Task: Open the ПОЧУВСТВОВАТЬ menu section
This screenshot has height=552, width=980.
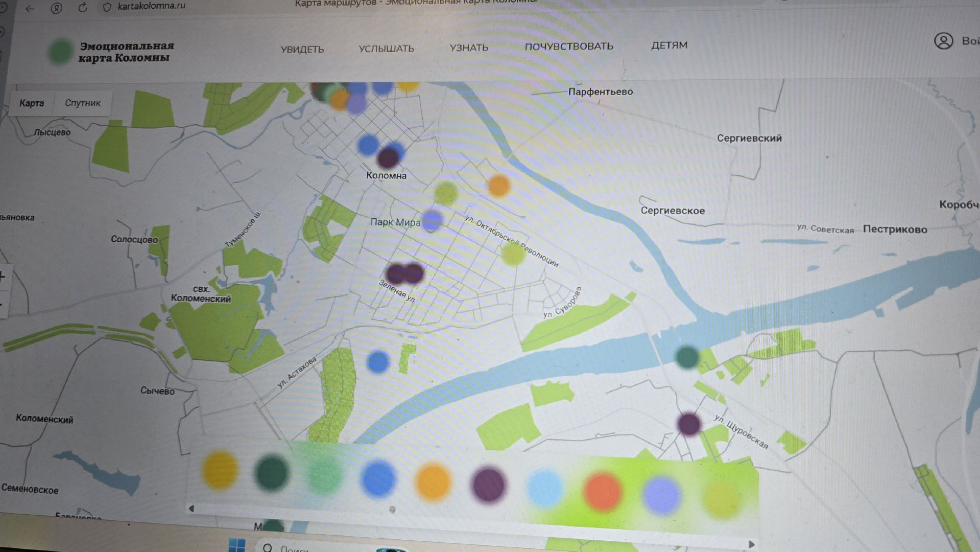Action: [x=568, y=47]
